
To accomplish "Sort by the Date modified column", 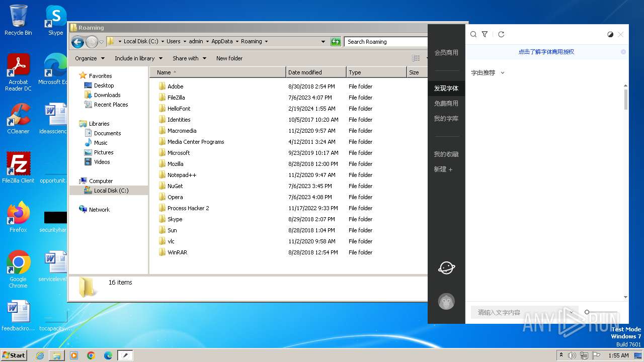I will (316, 72).
